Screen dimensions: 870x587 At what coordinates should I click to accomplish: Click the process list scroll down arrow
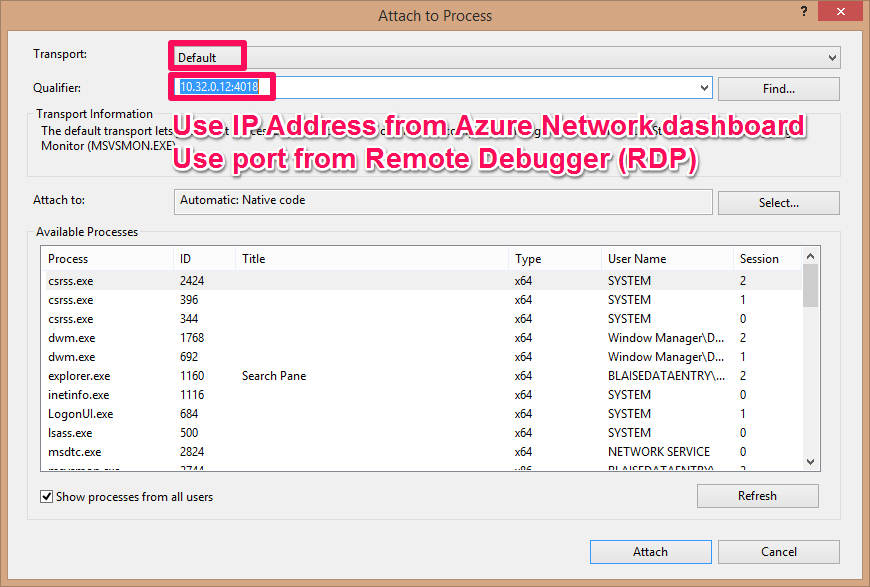click(x=811, y=461)
